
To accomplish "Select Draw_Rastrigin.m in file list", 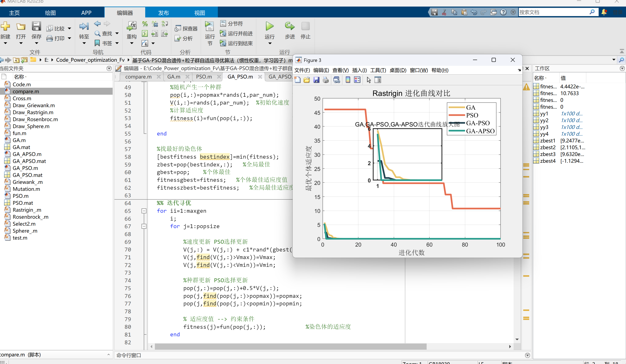I will coord(33,112).
